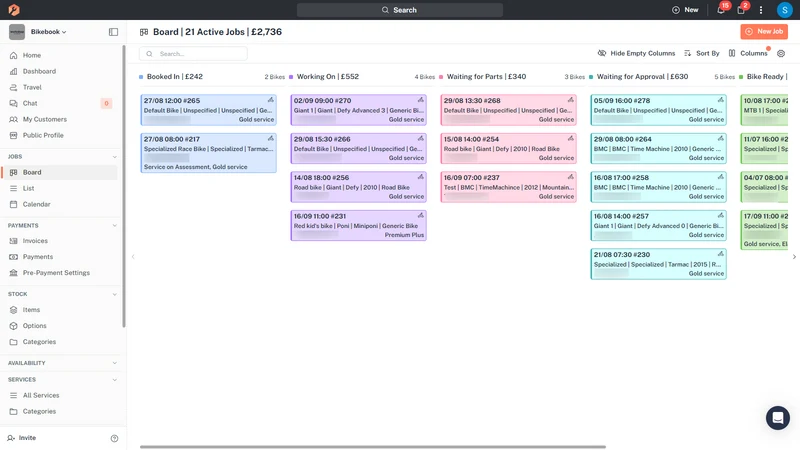This screenshot has width=800, height=450.
Task: Collapse the Payments section chevron
Action: pos(114,226)
